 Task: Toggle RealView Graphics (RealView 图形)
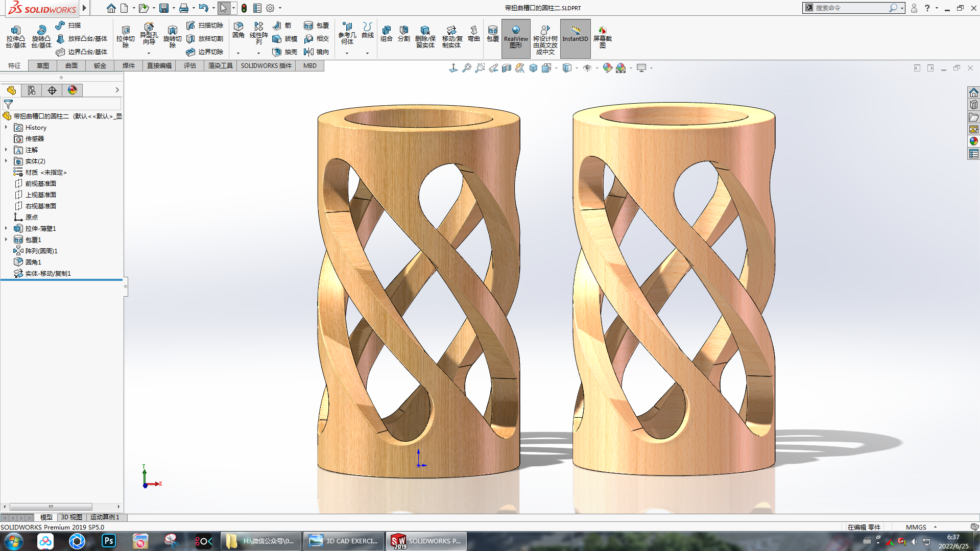click(x=516, y=38)
